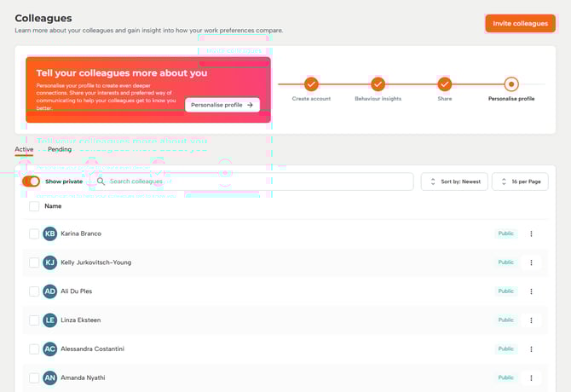Click the Invite colleagues button

[x=520, y=23]
